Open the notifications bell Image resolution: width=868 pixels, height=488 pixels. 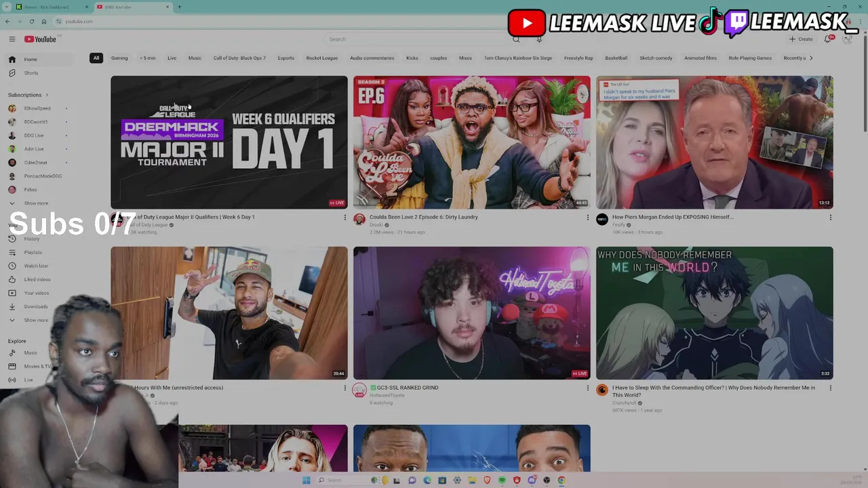click(828, 39)
